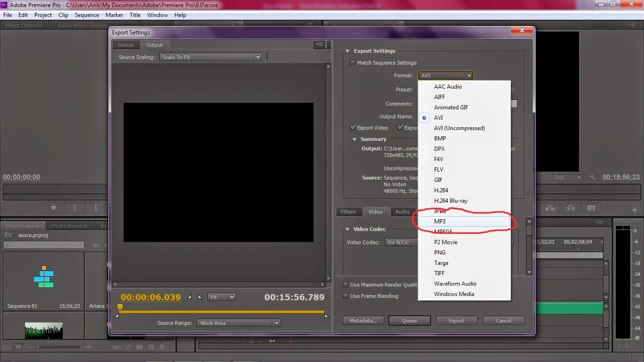The height and width of the screenshot is (362, 644).
Task: Choose Waveform Audio from the format list
Action: (x=464, y=284)
